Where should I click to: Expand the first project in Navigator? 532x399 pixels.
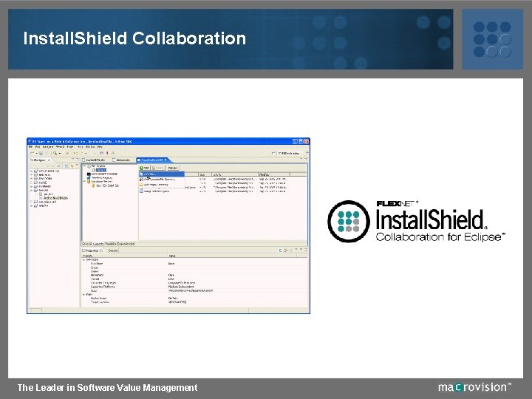[32, 171]
